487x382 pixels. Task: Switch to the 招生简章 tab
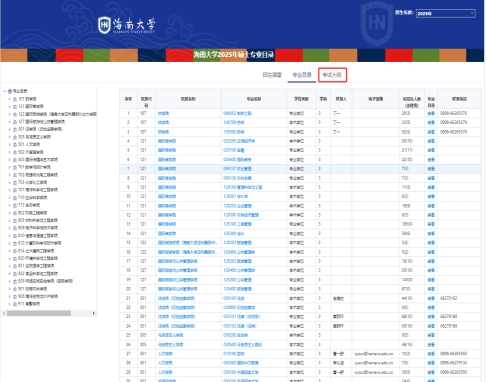272,75
